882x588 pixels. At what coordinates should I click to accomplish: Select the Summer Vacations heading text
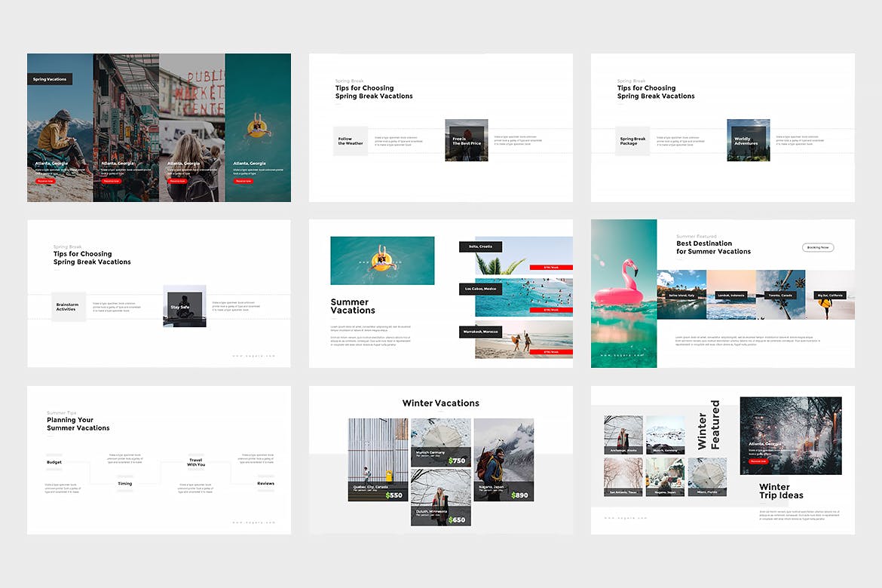coord(353,306)
